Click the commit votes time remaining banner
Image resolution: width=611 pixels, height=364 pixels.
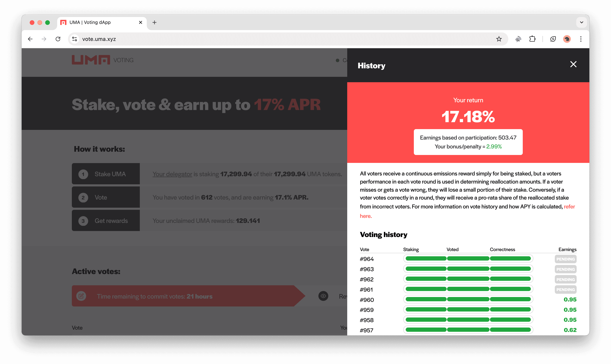coord(188,296)
